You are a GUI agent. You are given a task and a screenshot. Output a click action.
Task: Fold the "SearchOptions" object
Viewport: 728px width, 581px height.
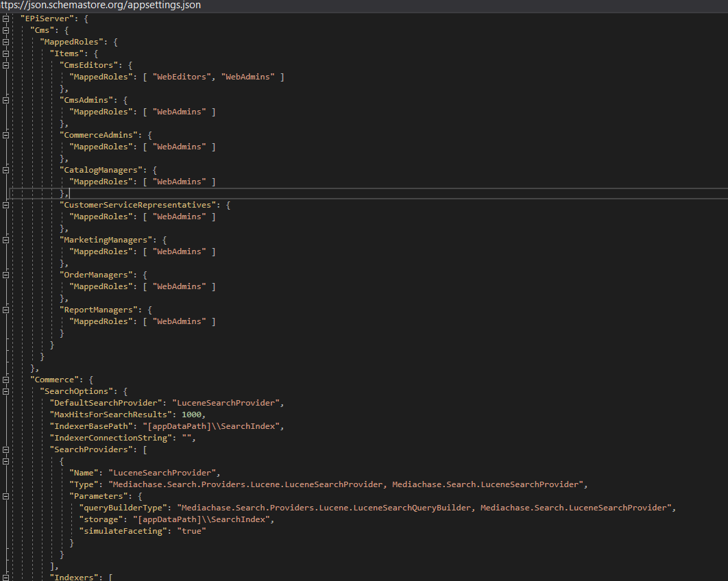coord(5,391)
